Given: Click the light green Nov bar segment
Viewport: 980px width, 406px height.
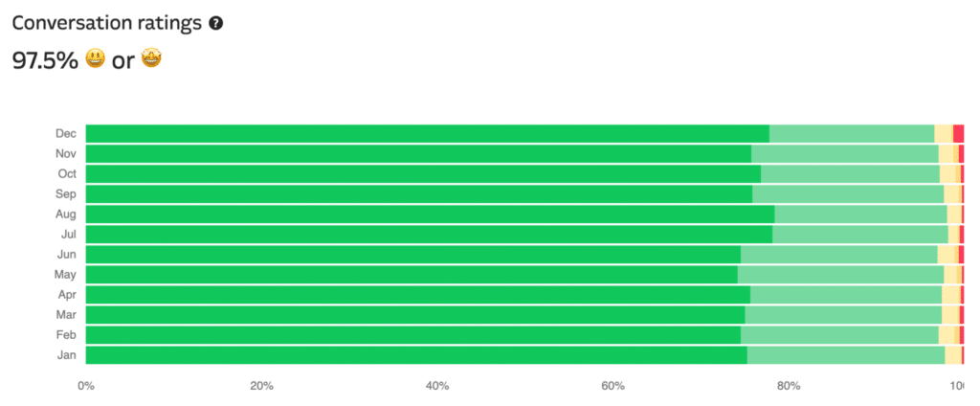Looking at the screenshot, I should (x=844, y=154).
